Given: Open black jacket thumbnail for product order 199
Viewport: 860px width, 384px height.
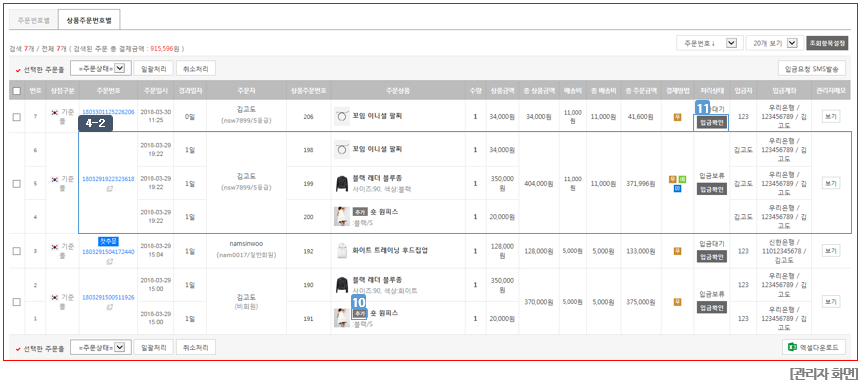Looking at the screenshot, I should pos(342,184).
